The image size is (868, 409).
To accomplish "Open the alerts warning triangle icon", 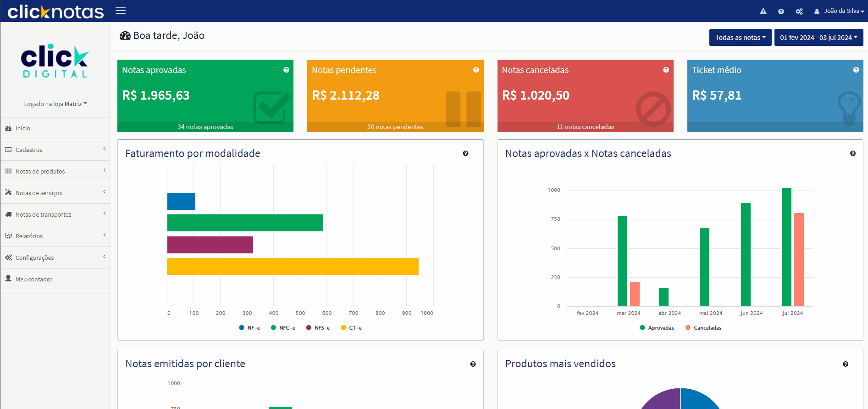I will click(763, 11).
